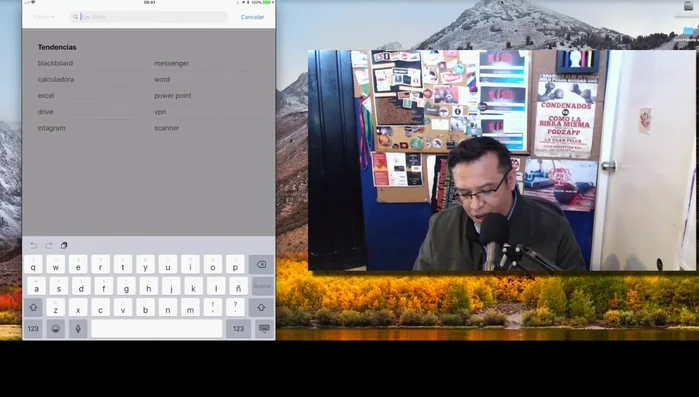The width and height of the screenshot is (699, 397).
Task: Select the webcam video window
Action: [x=502, y=160]
